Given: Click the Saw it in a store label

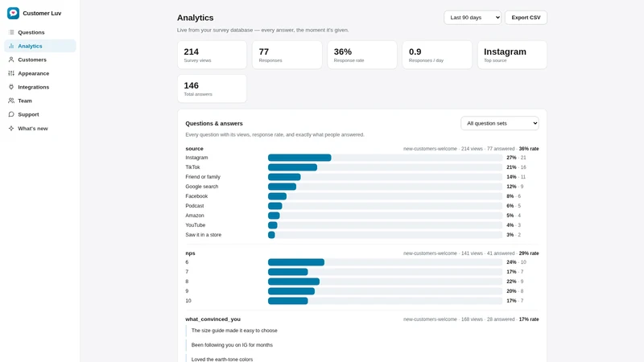Looking at the screenshot, I should [204, 235].
